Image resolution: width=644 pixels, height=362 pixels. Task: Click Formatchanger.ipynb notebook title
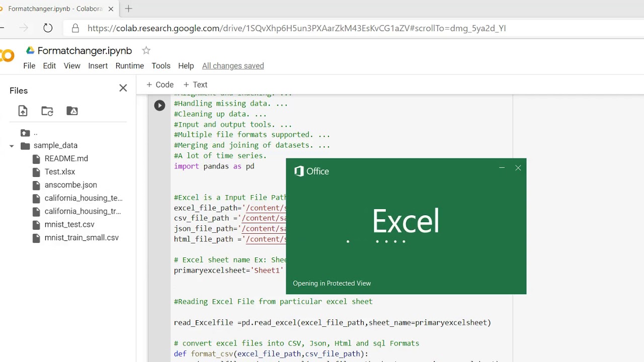85,51
